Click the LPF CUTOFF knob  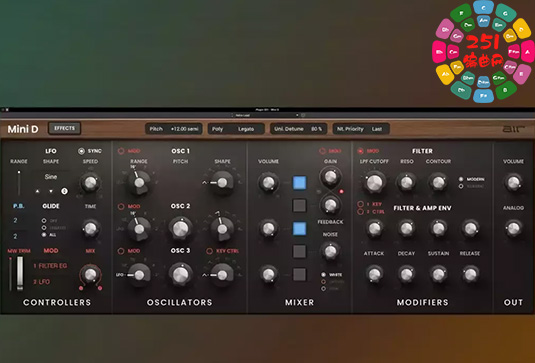374,183
